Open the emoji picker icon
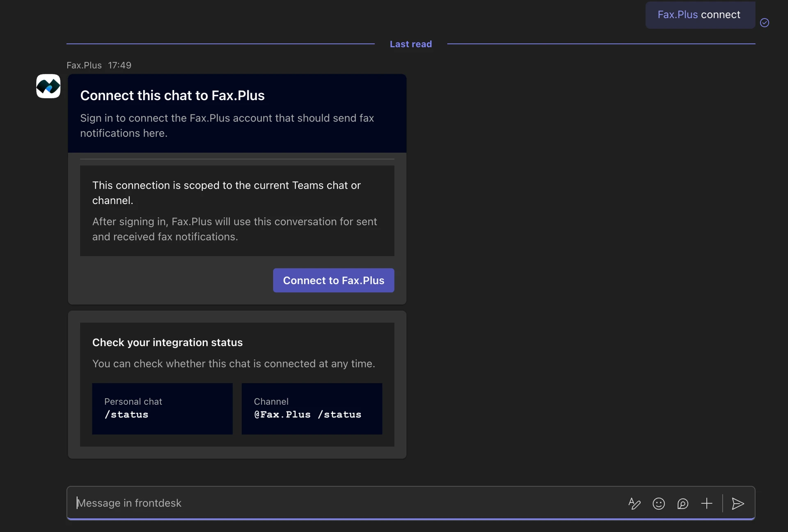 (x=658, y=503)
